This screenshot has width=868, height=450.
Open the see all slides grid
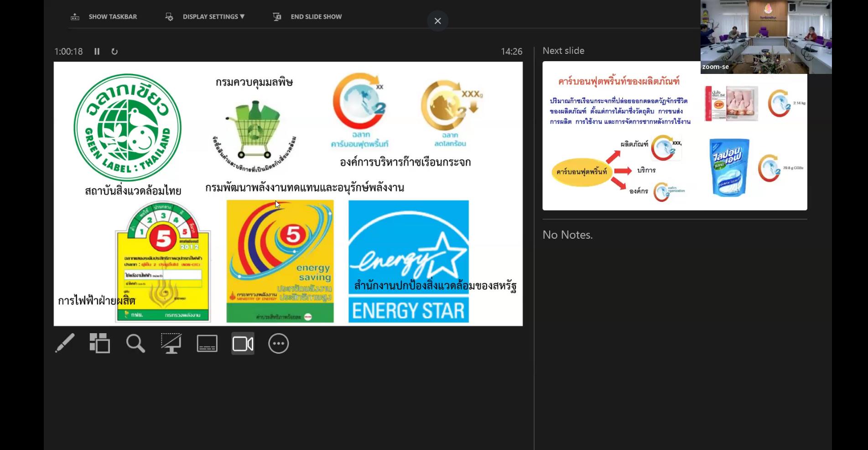99,343
